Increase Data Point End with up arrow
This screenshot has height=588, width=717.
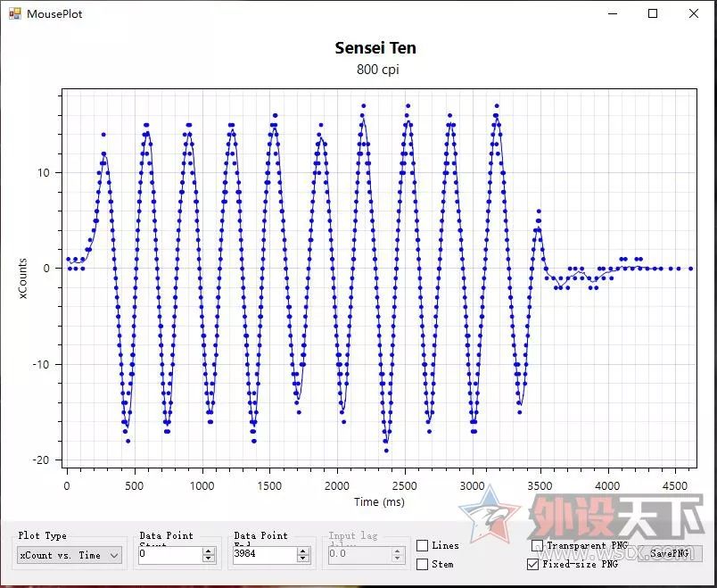coord(302,551)
